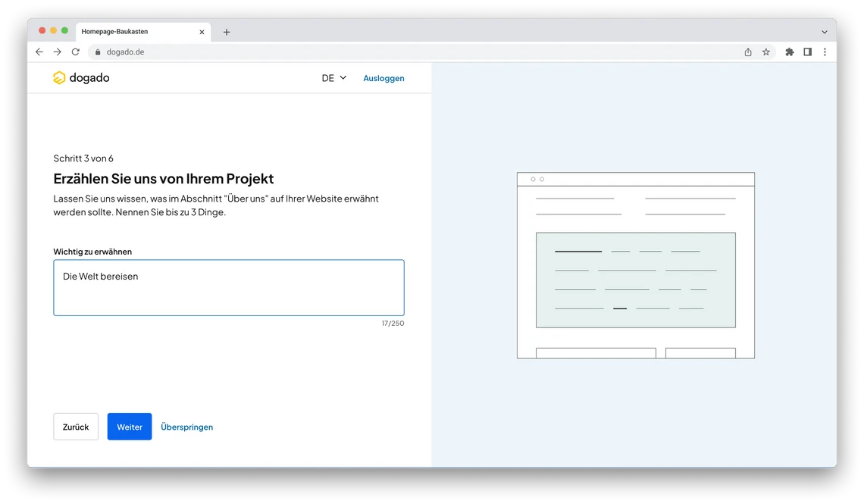Reload the page with the refresh icon

click(x=75, y=52)
